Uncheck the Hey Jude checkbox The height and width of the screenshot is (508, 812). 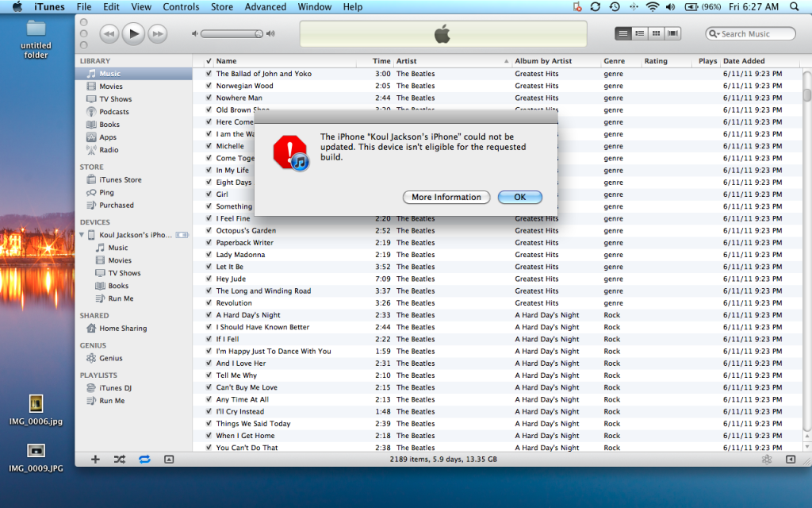pyautogui.click(x=209, y=279)
